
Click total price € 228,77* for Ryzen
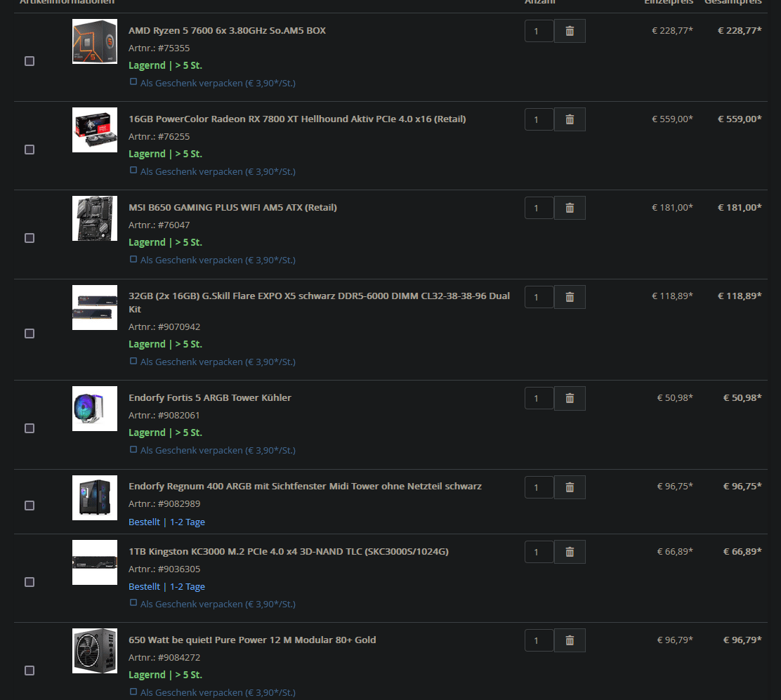coord(740,30)
